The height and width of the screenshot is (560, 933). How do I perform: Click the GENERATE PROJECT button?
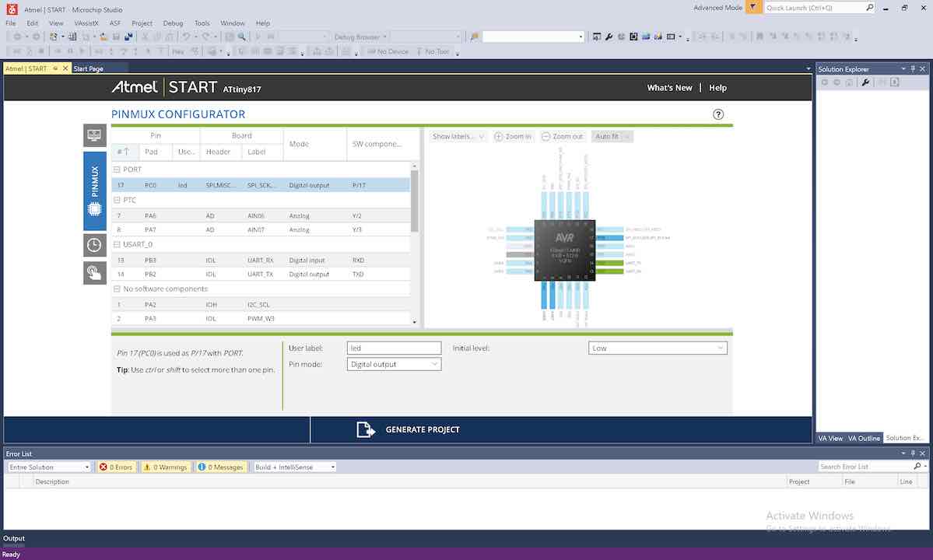(x=422, y=429)
